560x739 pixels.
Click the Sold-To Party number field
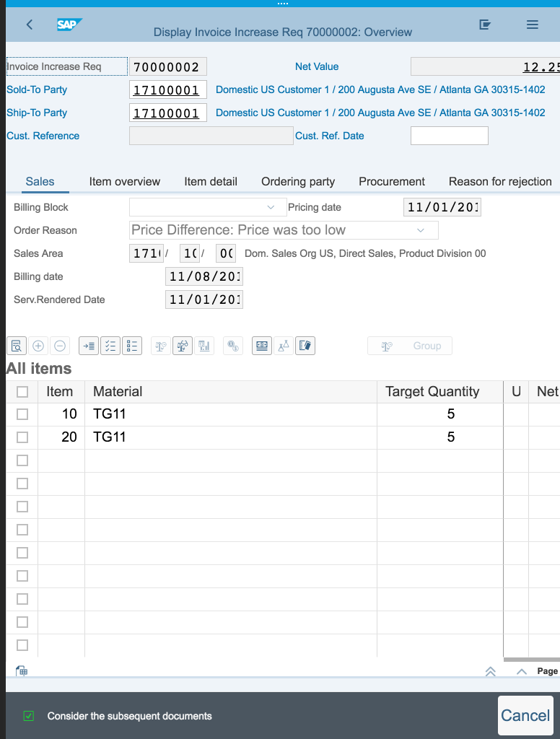pos(168,89)
